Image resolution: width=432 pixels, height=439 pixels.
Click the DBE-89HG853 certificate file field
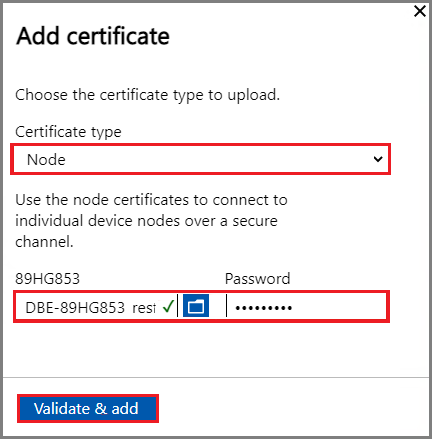pos(96,306)
